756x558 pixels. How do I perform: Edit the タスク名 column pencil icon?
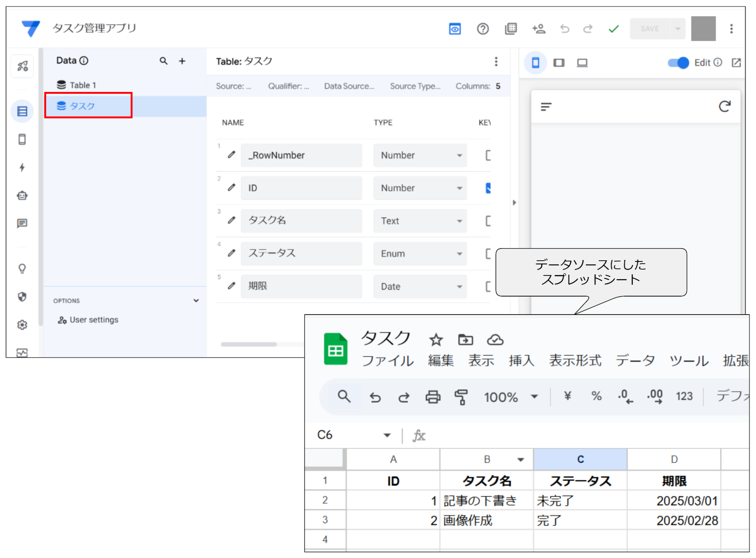231,220
